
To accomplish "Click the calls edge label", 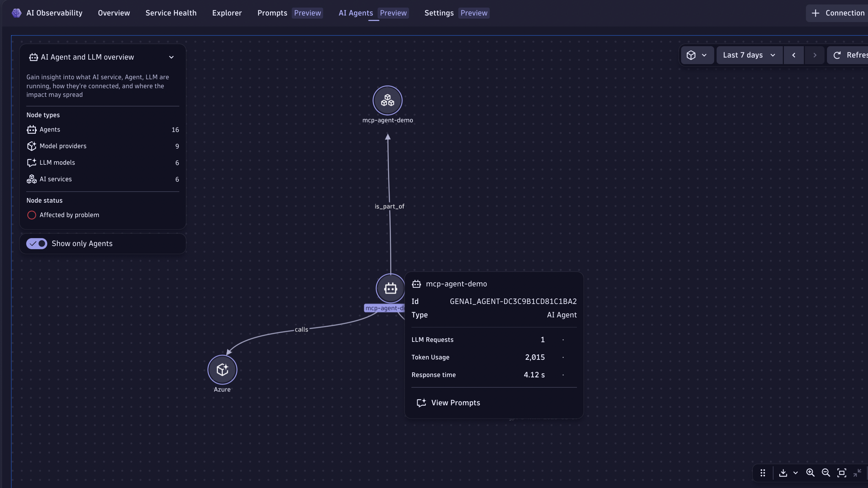I will coord(301,330).
